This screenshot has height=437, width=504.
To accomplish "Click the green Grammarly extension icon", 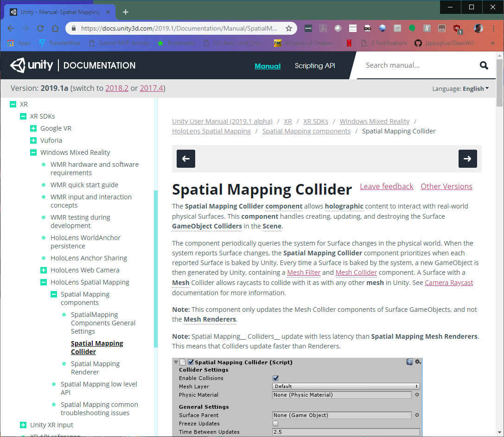I will point(412,28).
